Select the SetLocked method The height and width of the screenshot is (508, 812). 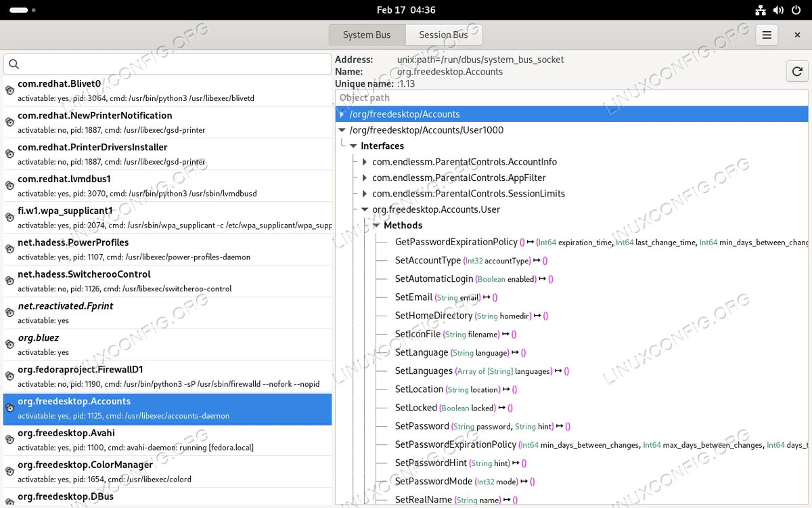[x=416, y=408]
